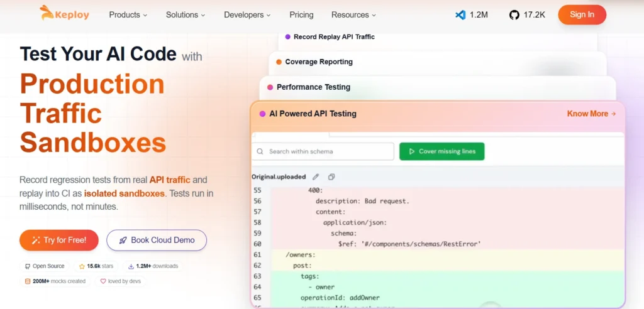Click the 'isolated sandboxes' highlighted text

click(x=125, y=193)
